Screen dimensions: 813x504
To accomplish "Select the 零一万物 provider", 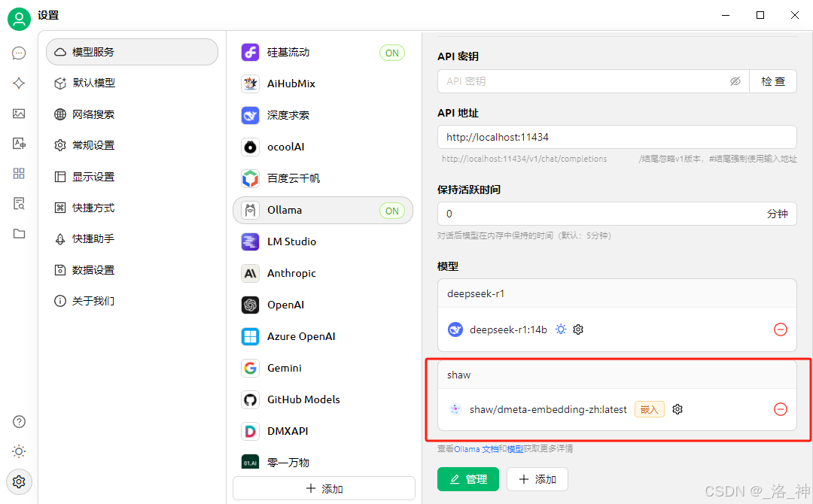I will pos(323,462).
